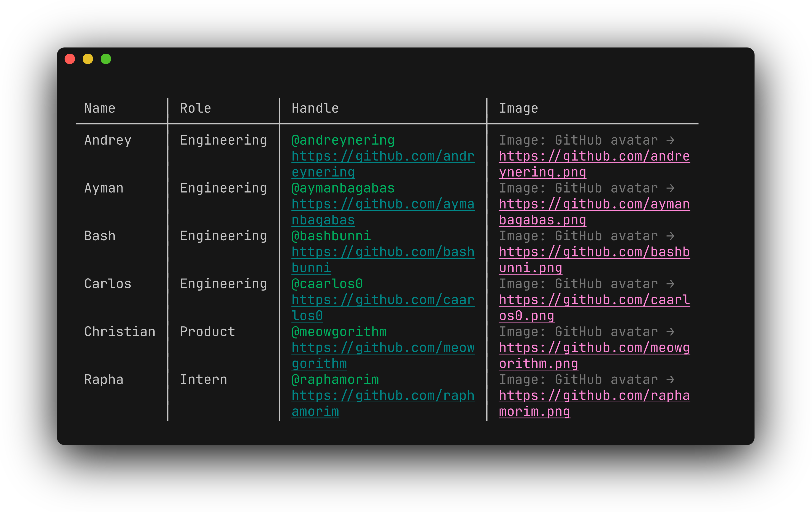The image size is (812, 512).
Task: Select the name Carlos
Action: (x=108, y=284)
